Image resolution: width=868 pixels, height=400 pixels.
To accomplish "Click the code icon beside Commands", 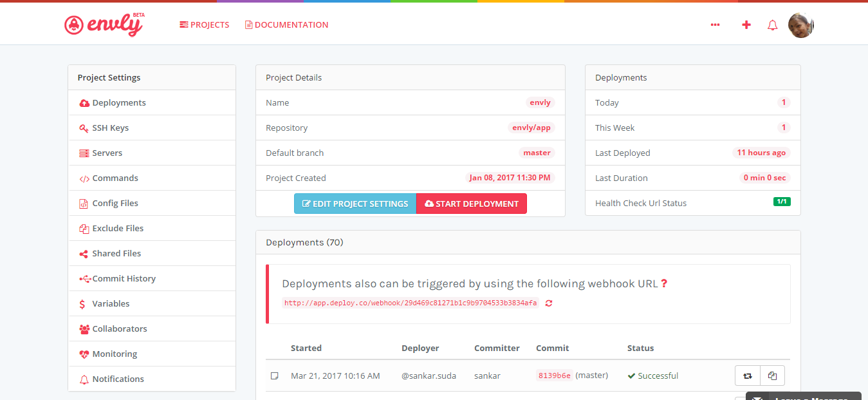I will pyautogui.click(x=84, y=178).
